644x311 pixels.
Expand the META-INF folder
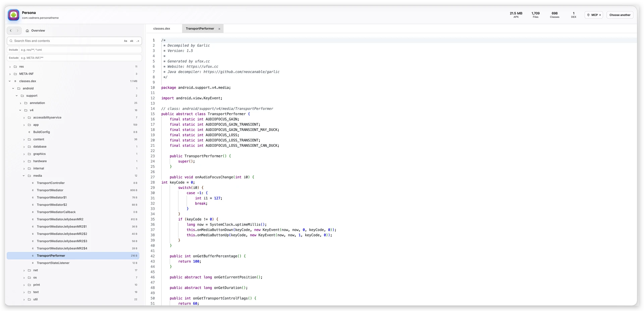tap(10, 74)
